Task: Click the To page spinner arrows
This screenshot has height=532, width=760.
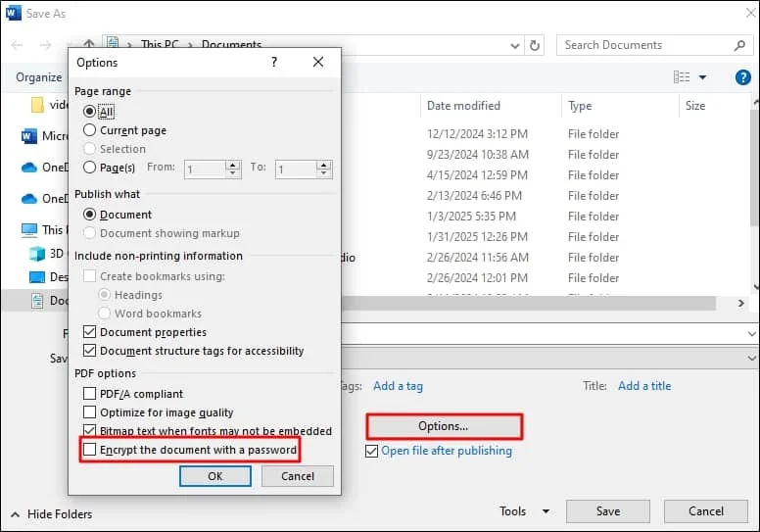Action: click(324, 169)
